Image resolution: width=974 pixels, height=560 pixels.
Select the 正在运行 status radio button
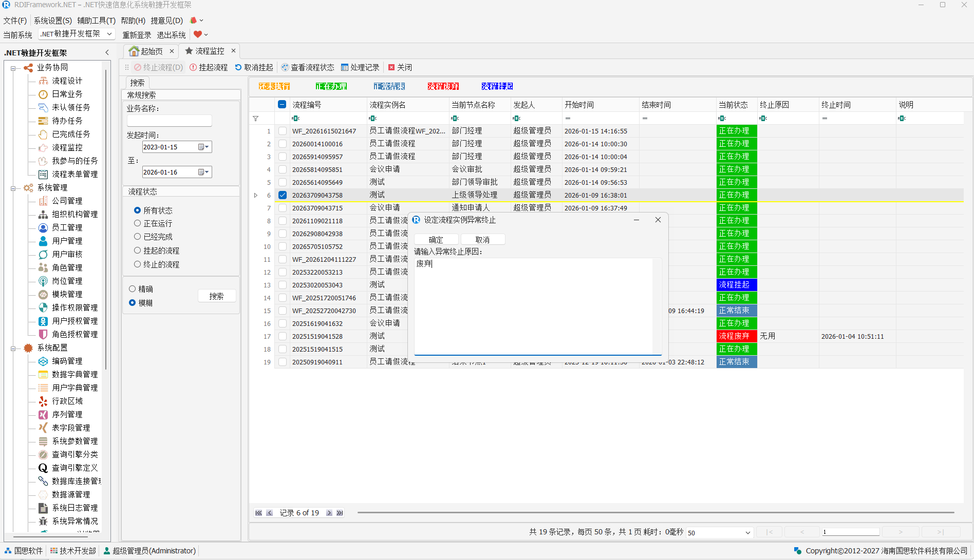pyautogui.click(x=137, y=223)
